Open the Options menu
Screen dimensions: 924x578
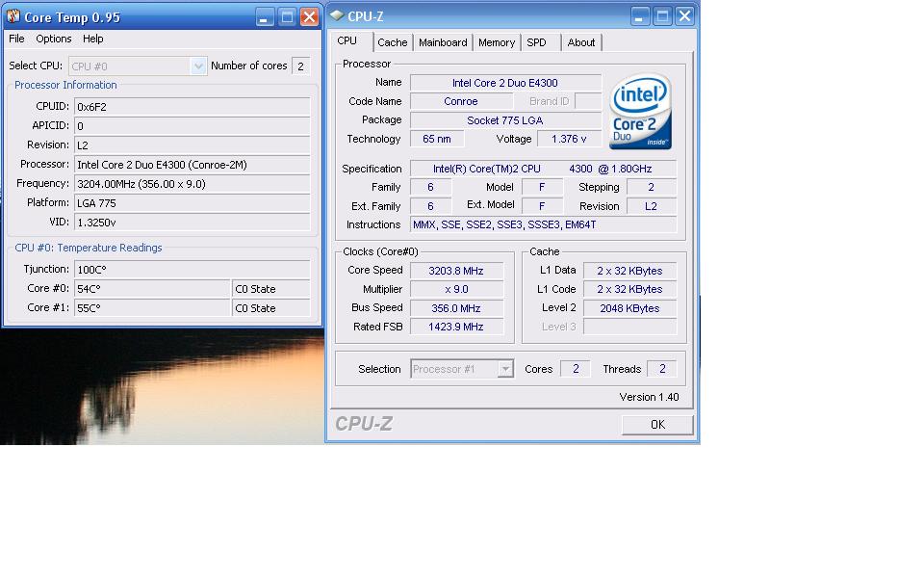pyautogui.click(x=54, y=39)
